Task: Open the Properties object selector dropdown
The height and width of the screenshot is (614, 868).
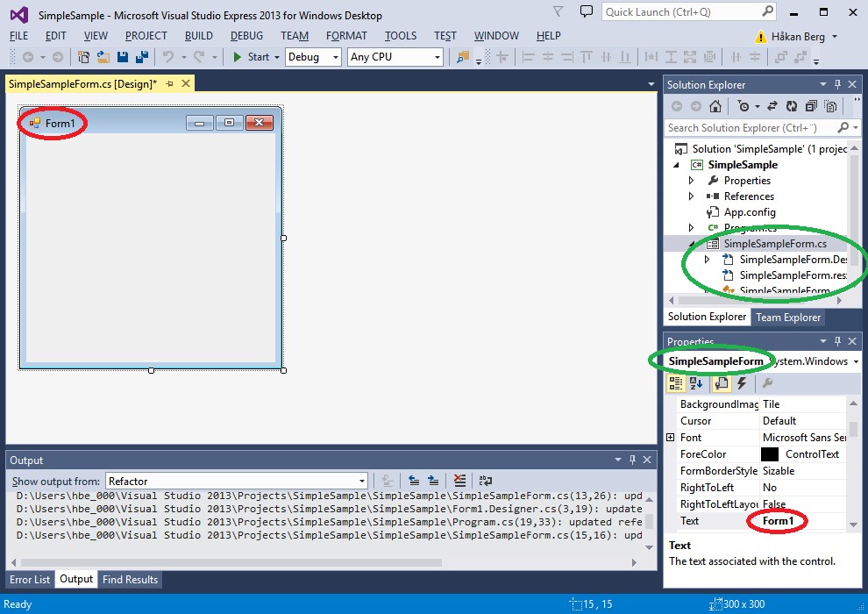Action: 856,361
